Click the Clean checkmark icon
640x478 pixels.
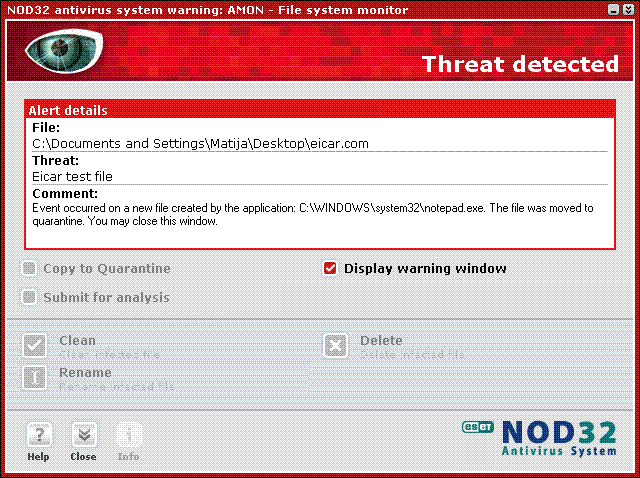click(34, 346)
